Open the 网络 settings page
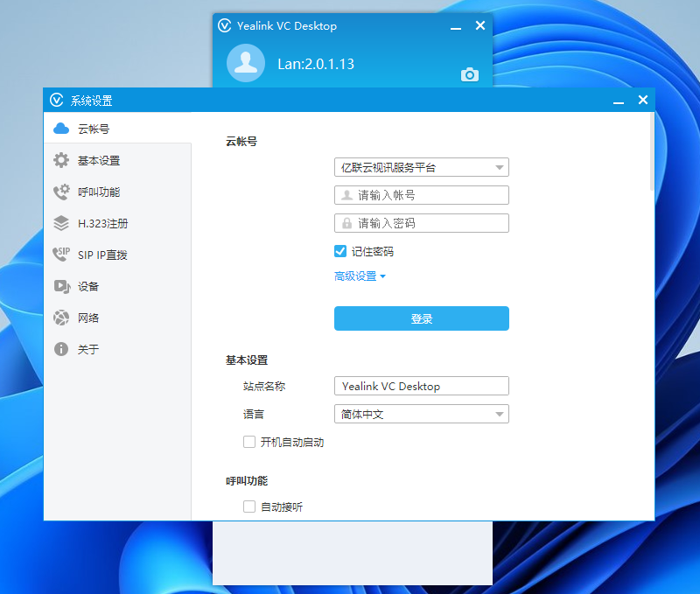The width and height of the screenshot is (700, 594). click(x=117, y=318)
